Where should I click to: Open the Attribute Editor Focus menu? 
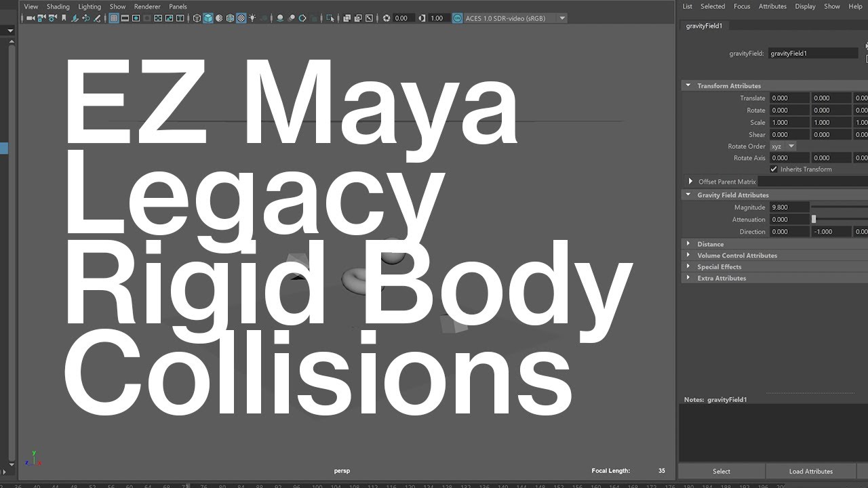(x=742, y=6)
